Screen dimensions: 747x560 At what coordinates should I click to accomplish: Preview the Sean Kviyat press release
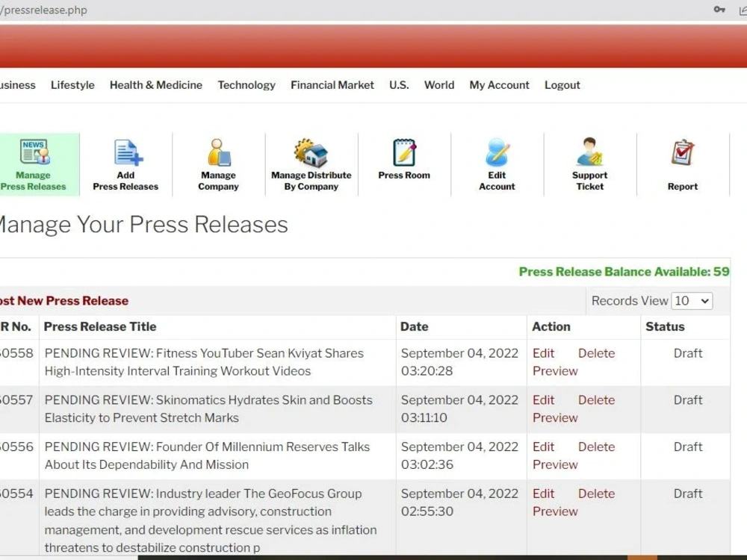[555, 371]
